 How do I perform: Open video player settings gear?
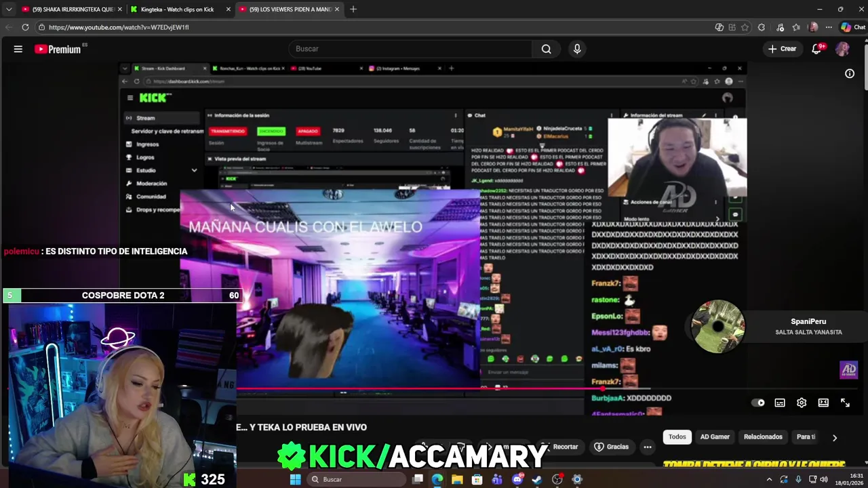tap(802, 403)
